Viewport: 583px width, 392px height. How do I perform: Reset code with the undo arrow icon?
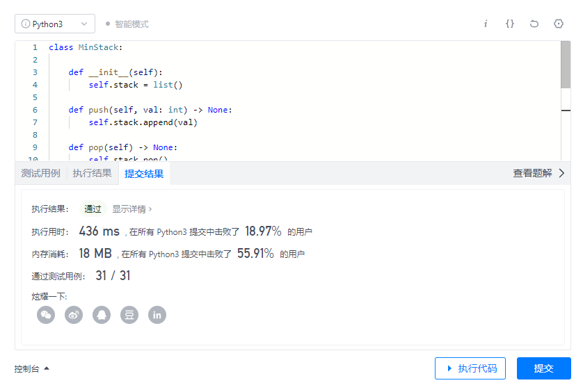534,24
